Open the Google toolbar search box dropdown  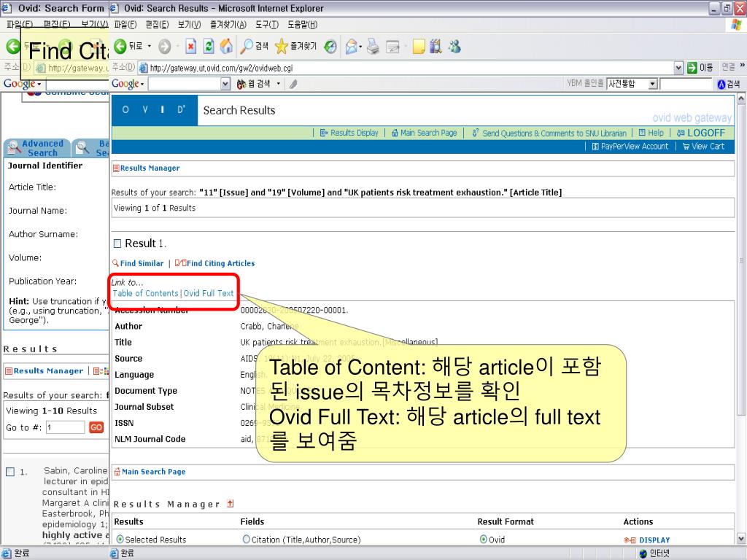pos(226,85)
